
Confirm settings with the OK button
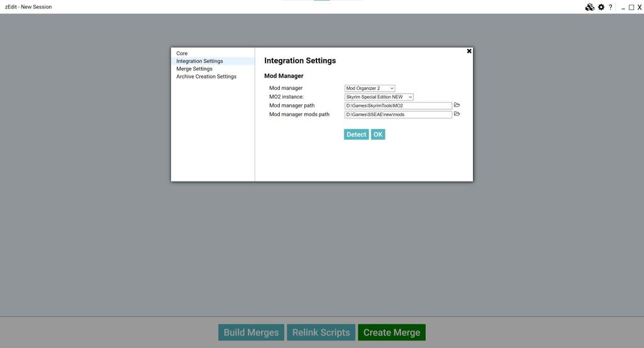tap(378, 134)
